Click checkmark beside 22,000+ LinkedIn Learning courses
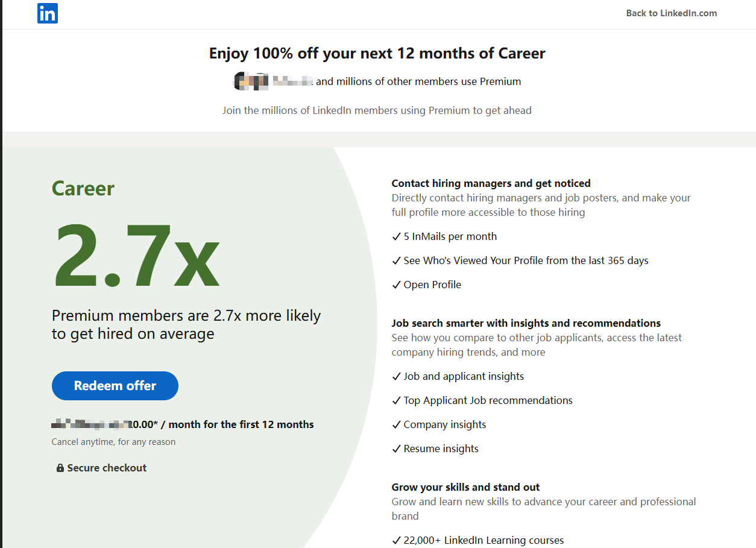756x548 pixels. pos(396,541)
